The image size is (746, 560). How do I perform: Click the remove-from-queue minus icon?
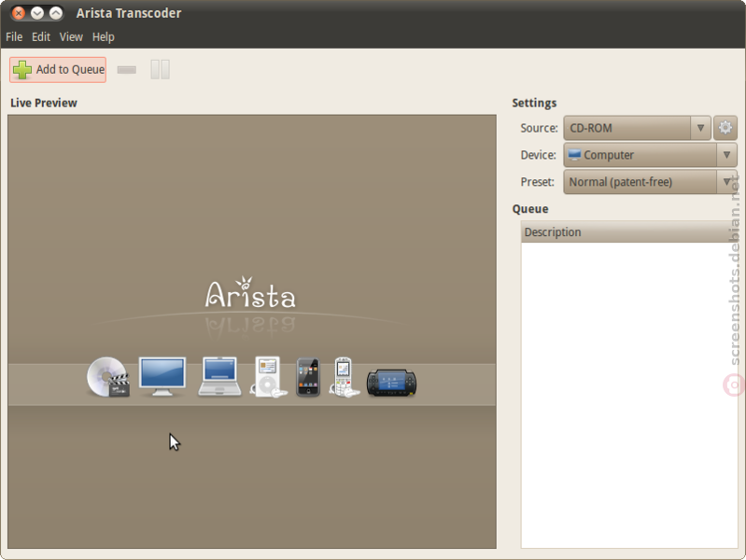(127, 70)
